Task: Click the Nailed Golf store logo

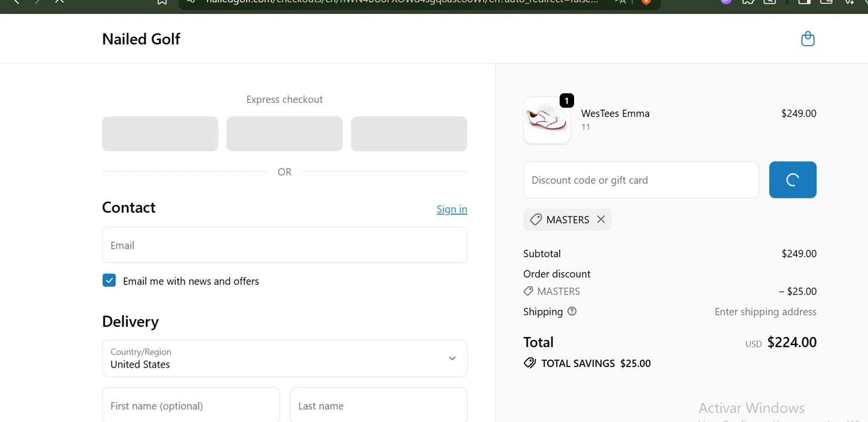Action: 141,39
